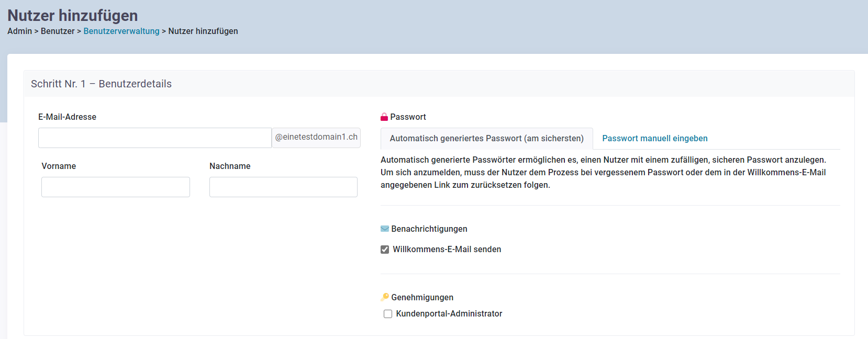Click into the Vorname text field
This screenshot has width=868, height=339.
(x=116, y=187)
